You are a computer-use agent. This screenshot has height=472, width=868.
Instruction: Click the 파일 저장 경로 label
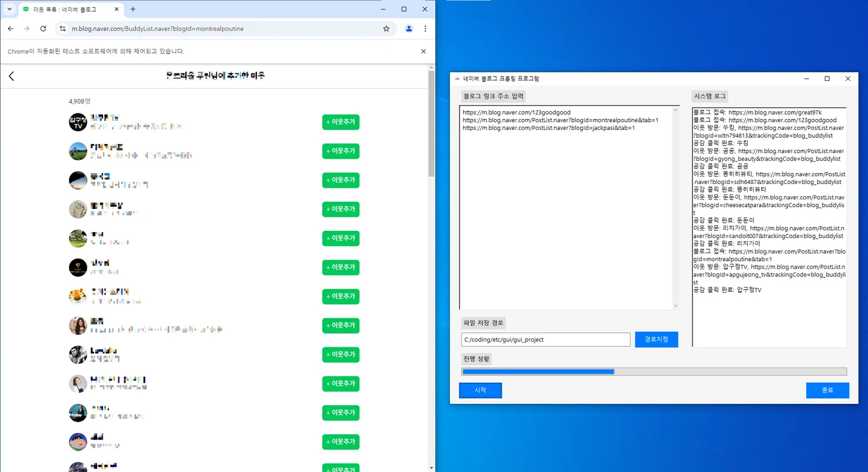point(483,323)
